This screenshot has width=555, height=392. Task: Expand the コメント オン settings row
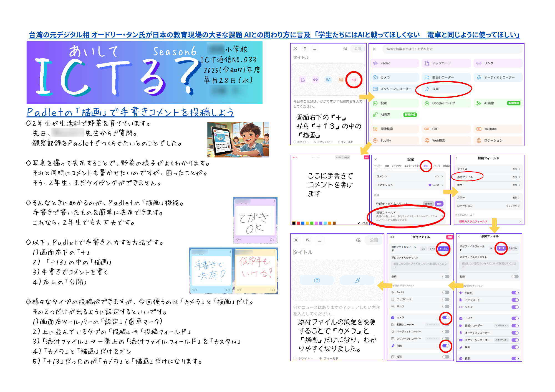pos(409,176)
